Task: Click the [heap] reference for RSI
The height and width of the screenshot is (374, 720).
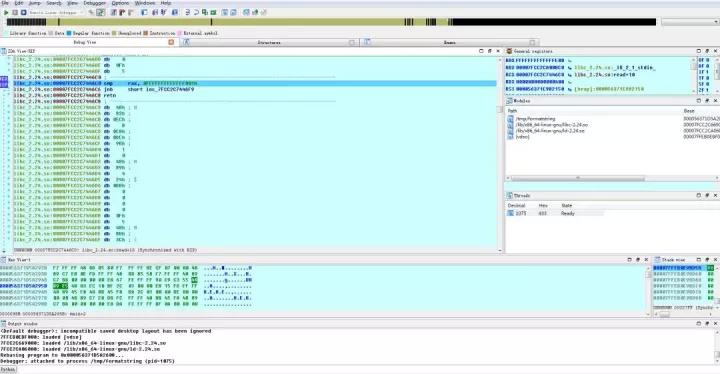Action: pos(609,89)
